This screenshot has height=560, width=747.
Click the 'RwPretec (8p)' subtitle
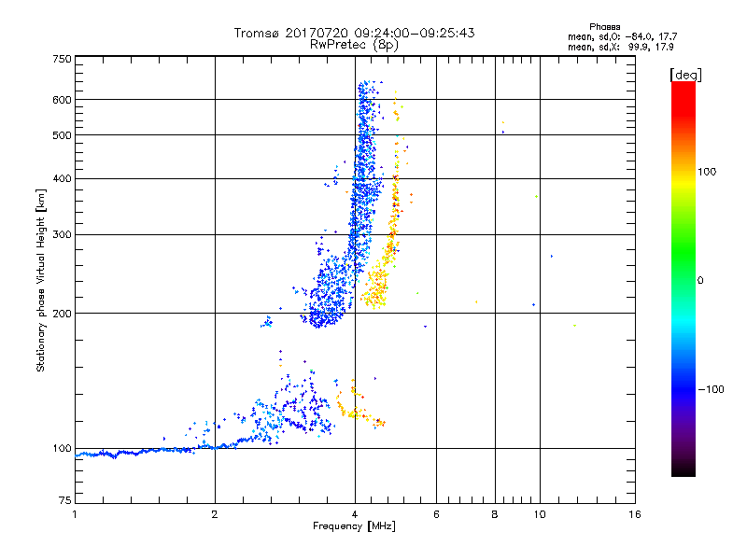coord(354,45)
